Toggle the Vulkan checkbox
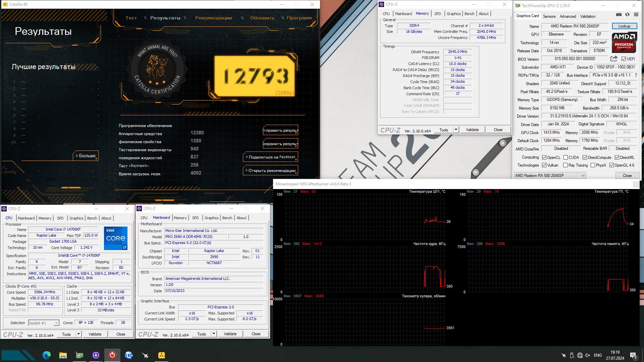 (544, 165)
